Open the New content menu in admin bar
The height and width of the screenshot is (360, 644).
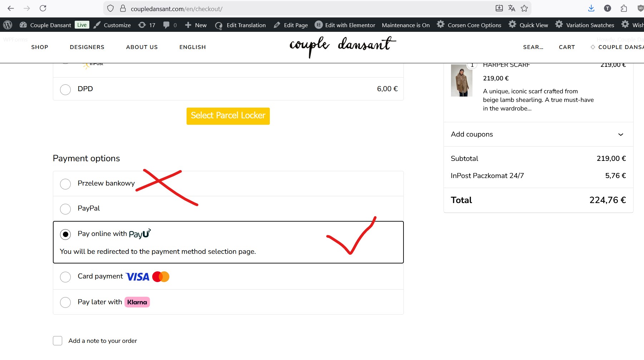point(196,25)
